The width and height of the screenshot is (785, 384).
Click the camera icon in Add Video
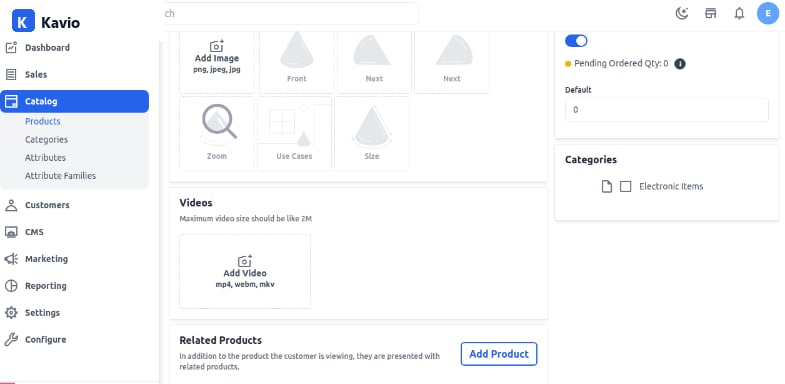pos(245,261)
